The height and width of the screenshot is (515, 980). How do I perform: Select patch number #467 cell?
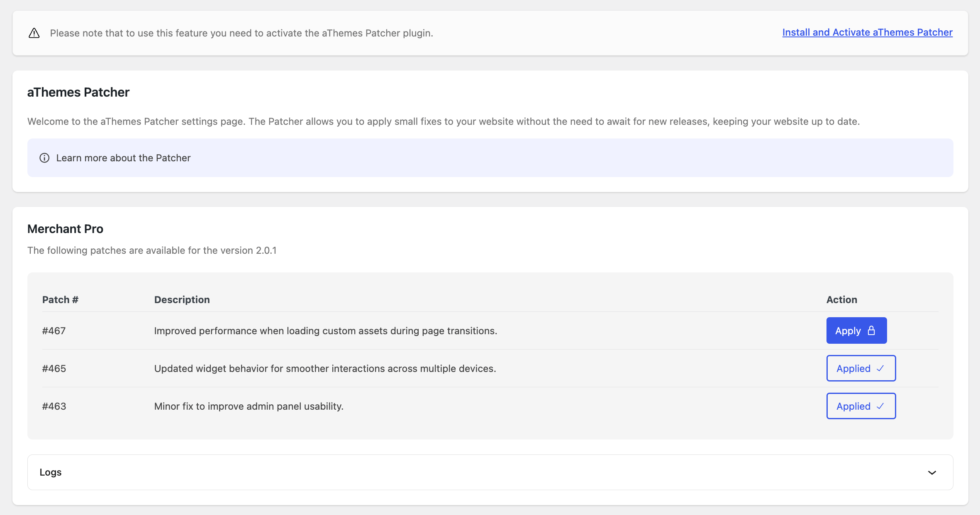(54, 331)
